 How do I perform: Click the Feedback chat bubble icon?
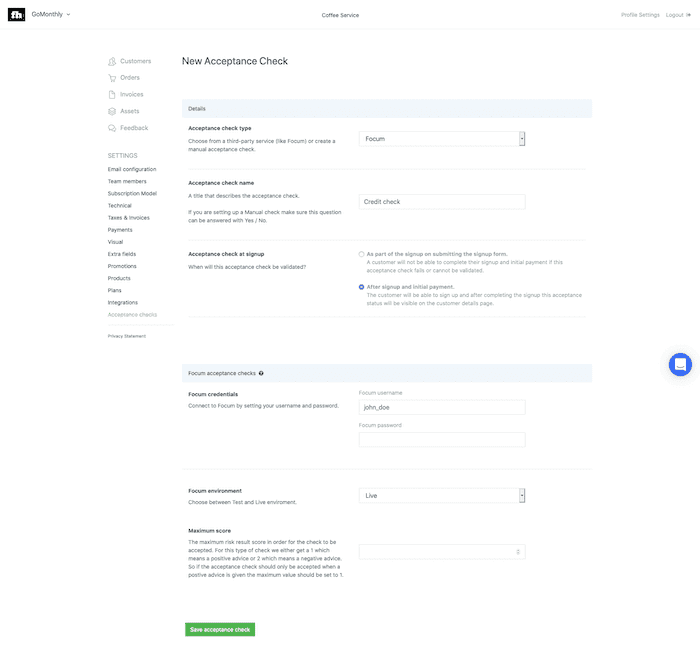click(112, 128)
